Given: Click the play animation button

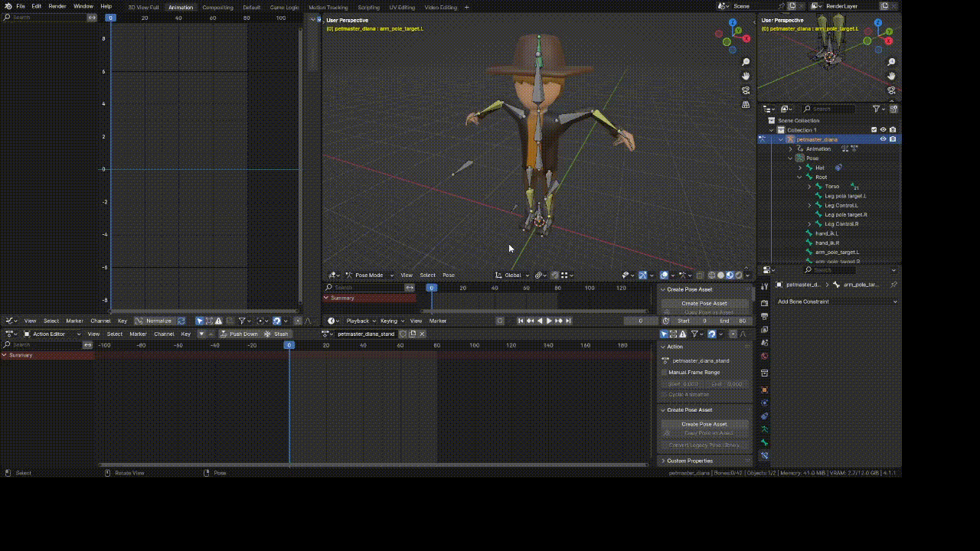Looking at the screenshot, I should pos(549,321).
